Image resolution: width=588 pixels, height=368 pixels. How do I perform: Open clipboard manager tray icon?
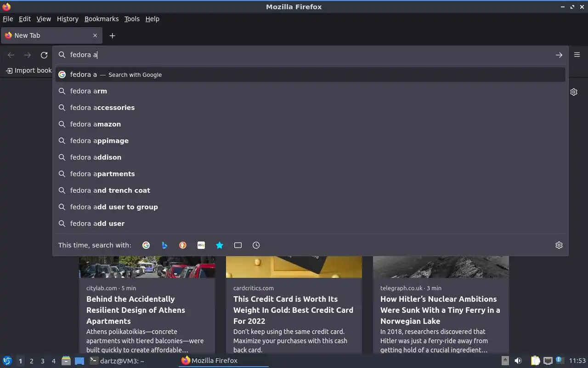coord(535,361)
